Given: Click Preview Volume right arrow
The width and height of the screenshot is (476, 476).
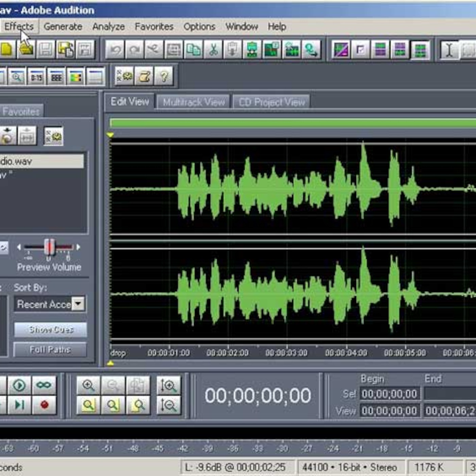Looking at the screenshot, I should 78,247.
